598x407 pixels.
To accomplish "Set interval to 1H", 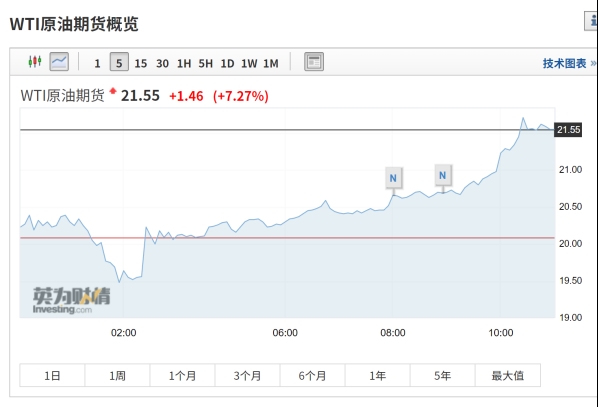I will (x=184, y=63).
